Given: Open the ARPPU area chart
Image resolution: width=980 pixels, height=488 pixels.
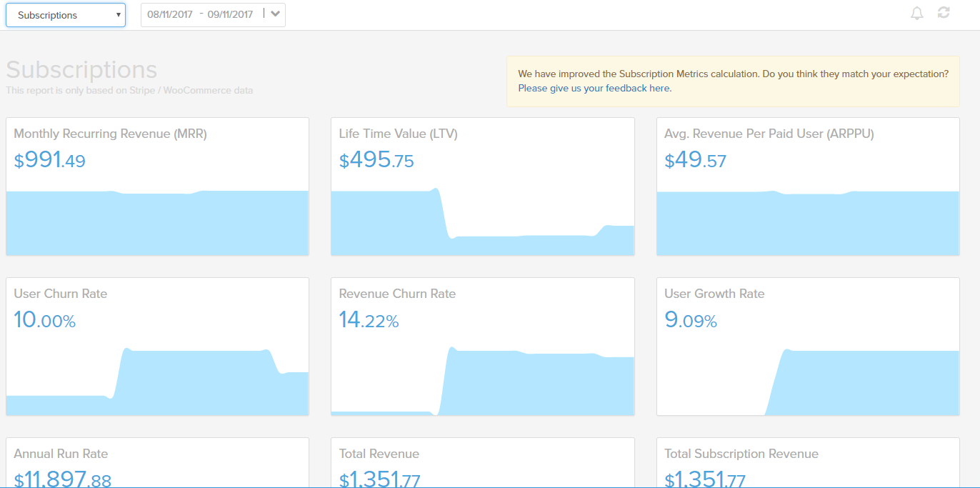Looking at the screenshot, I should (808, 222).
